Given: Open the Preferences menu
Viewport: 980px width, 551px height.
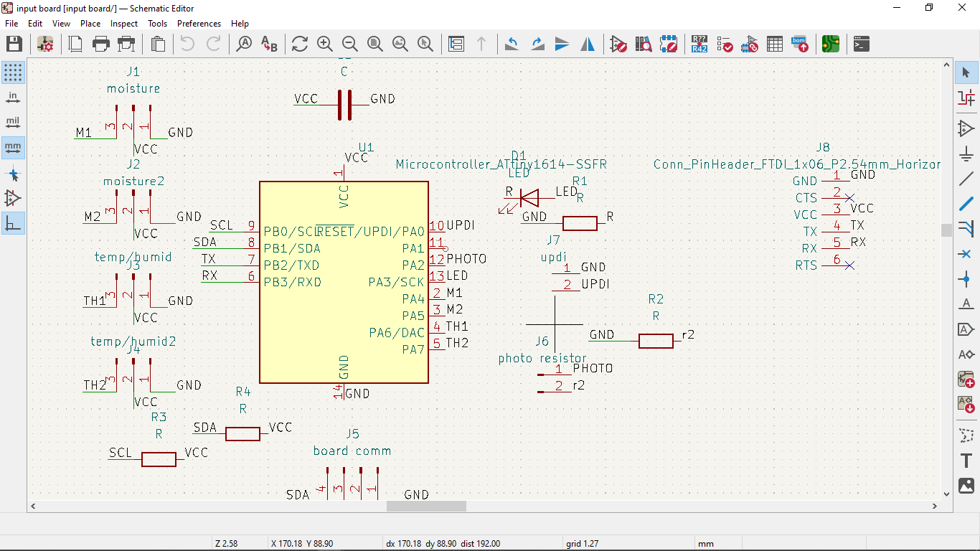Looking at the screenshot, I should 199,24.
